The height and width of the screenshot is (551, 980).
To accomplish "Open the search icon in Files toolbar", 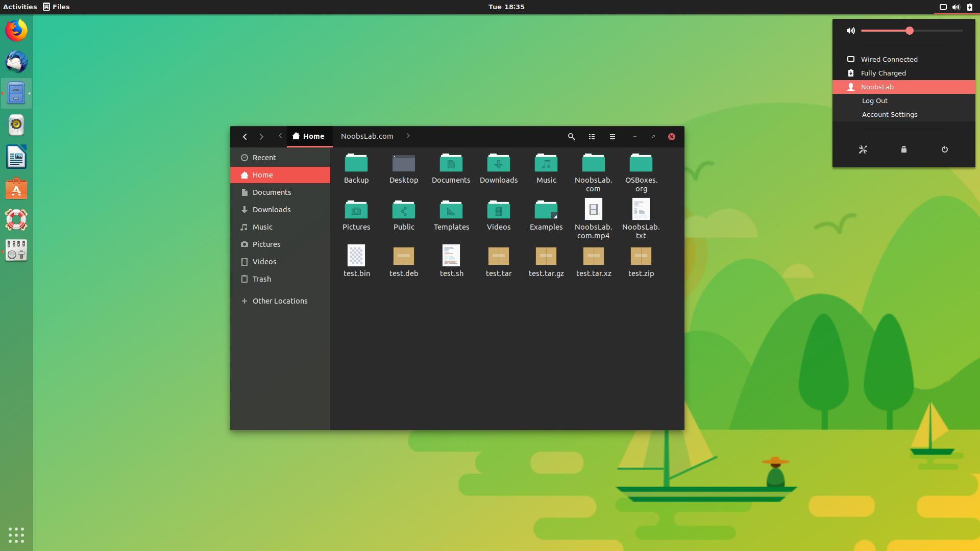I will (x=571, y=137).
